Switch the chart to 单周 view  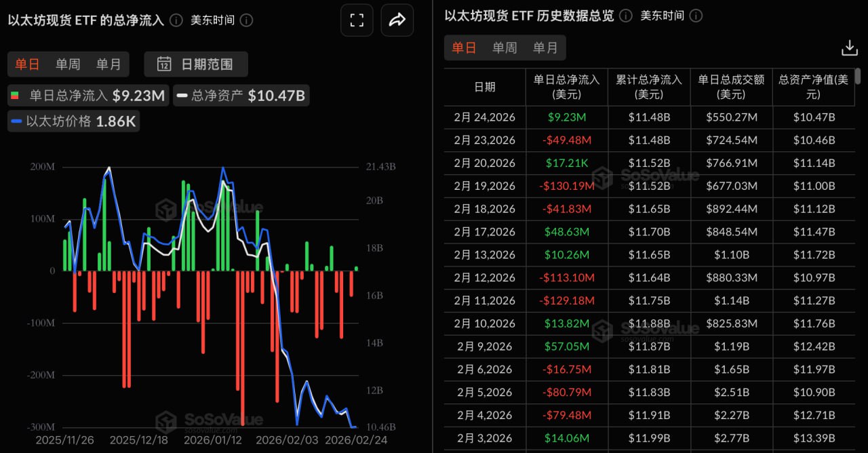pos(68,64)
